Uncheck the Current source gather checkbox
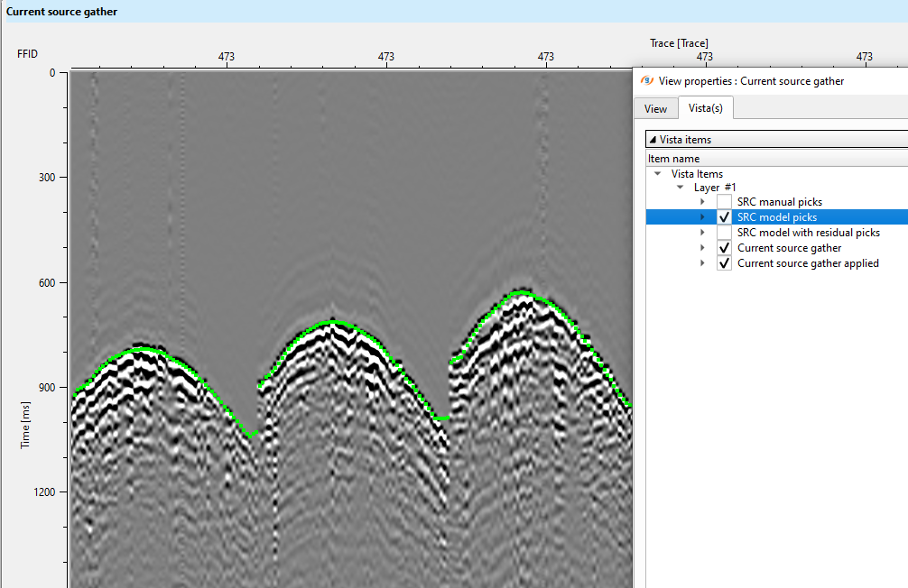 click(x=724, y=248)
